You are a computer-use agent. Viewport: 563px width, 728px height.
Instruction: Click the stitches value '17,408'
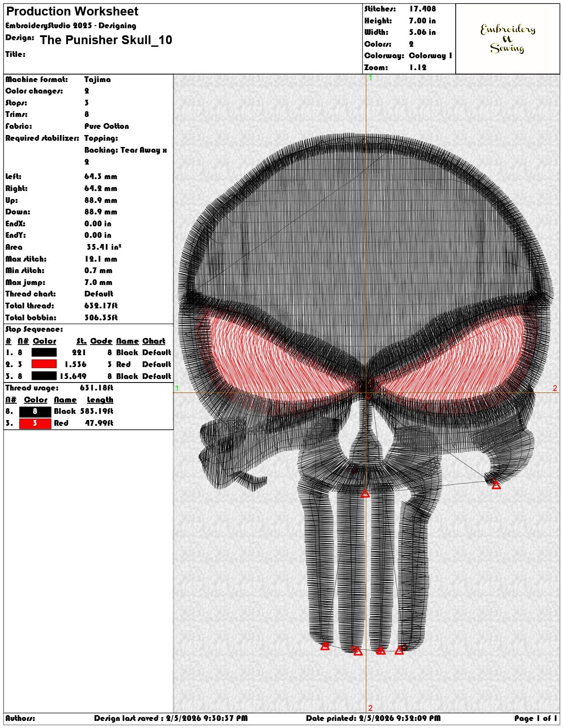(x=423, y=9)
